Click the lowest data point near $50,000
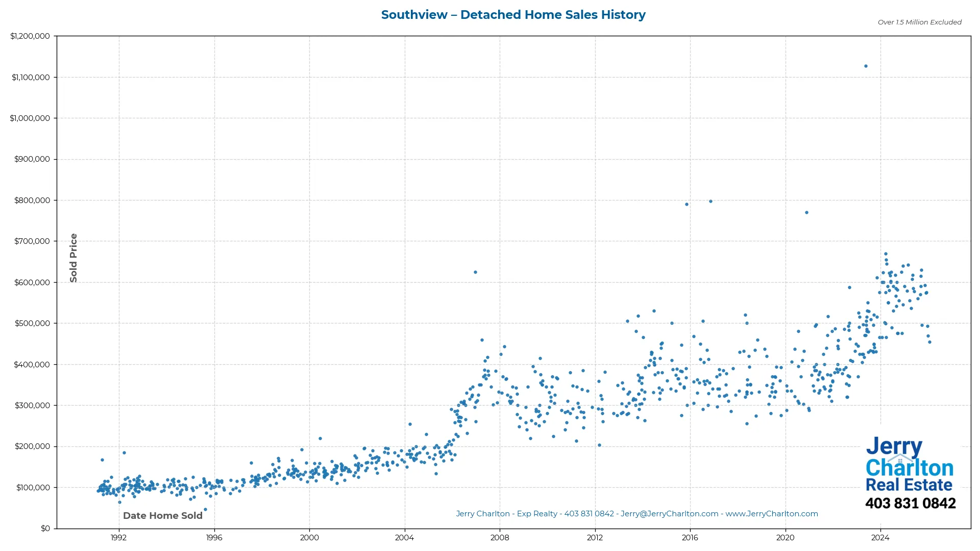The height and width of the screenshot is (551, 980). coord(205,509)
